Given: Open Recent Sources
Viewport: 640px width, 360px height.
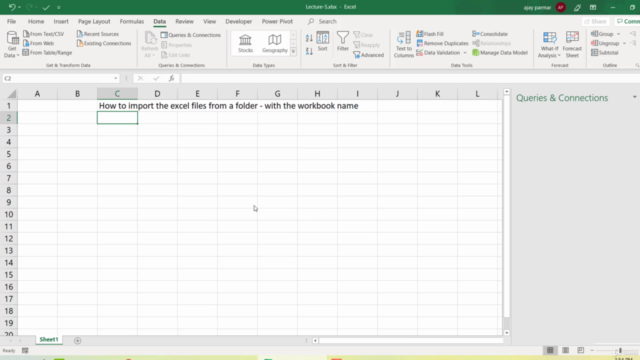Looking at the screenshot, I should click(x=98, y=34).
